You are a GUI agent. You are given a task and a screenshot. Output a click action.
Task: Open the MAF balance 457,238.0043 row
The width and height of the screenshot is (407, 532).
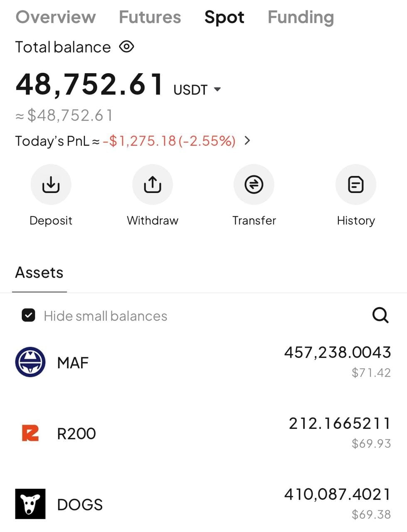(x=203, y=362)
